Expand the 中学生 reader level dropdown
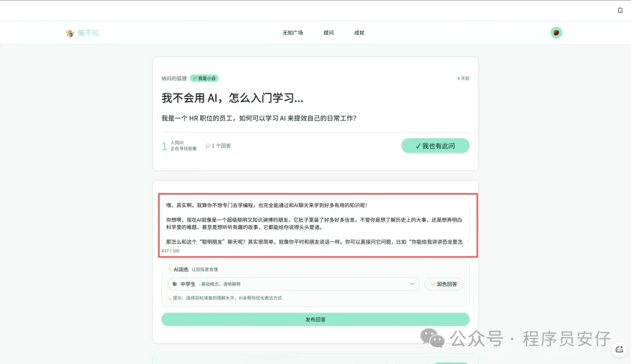 (x=292, y=284)
